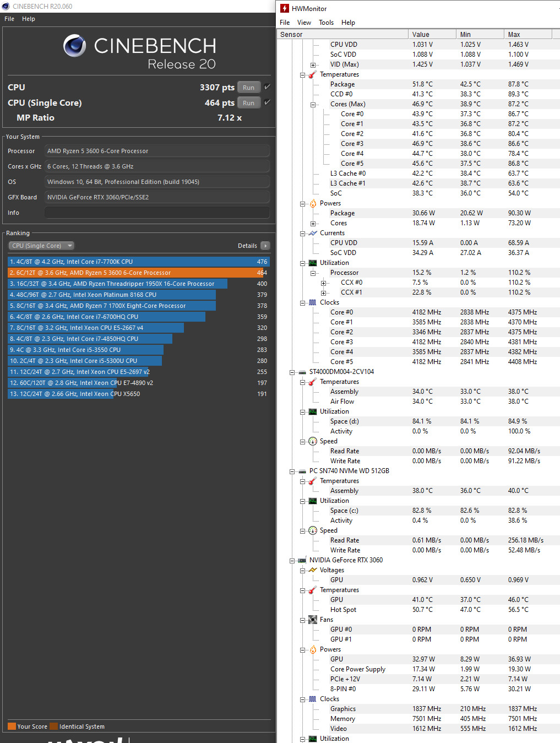Image resolution: width=560 pixels, height=743 pixels.
Task: Click the Info text field
Action: [157, 213]
